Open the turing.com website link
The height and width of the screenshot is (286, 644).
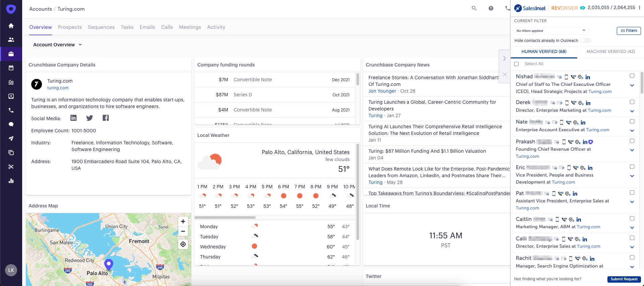(x=58, y=88)
